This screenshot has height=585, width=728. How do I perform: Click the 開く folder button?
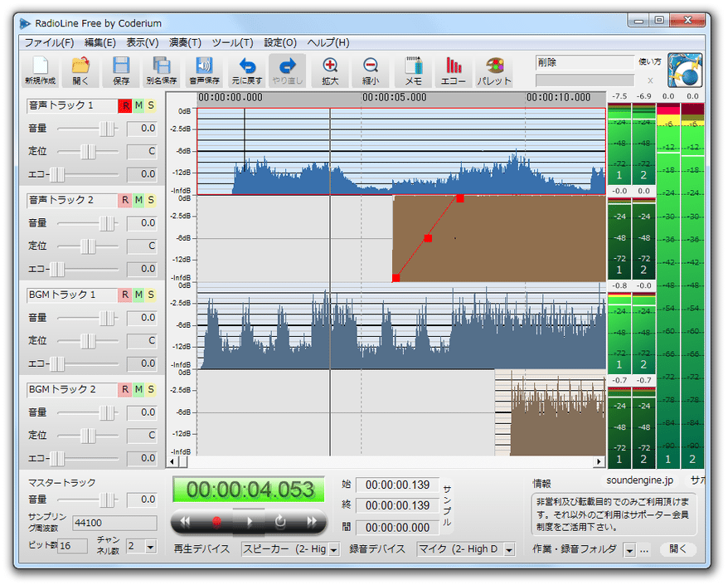pyautogui.click(x=678, y=548)
